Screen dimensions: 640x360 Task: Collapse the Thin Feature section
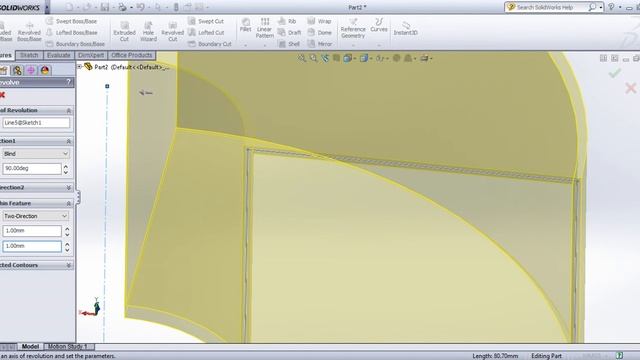[69, 203]
